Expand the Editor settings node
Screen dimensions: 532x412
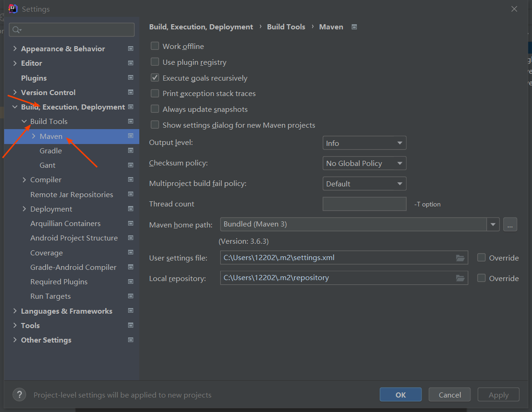click(x=14, y=63)
